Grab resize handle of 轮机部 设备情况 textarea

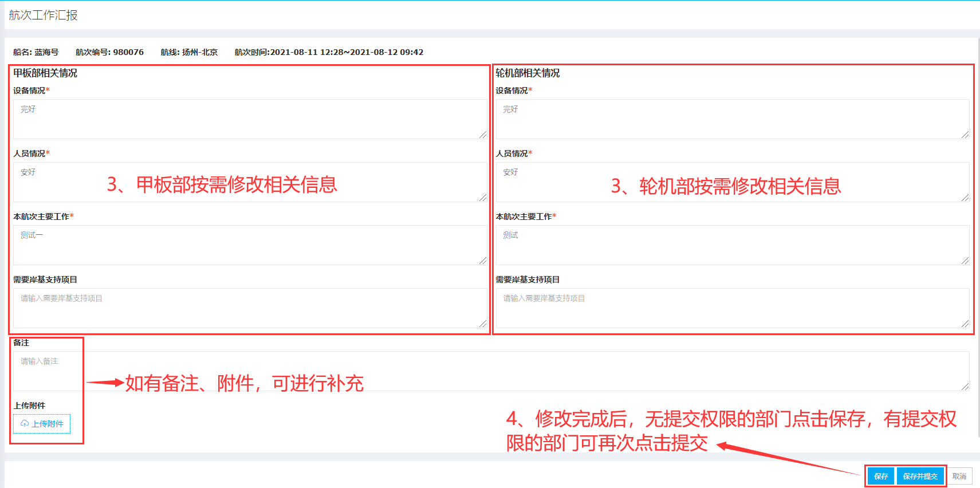[x=965, y=135]
